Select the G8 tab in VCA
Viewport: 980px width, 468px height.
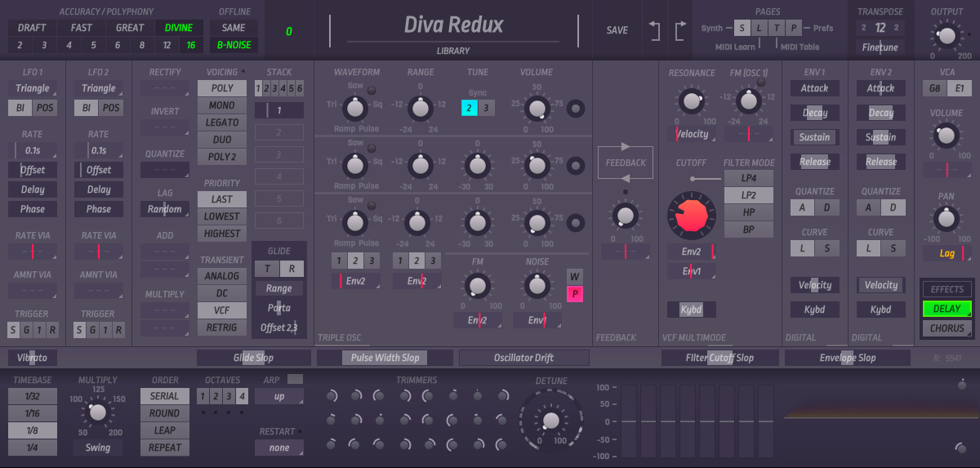point(935,88)
